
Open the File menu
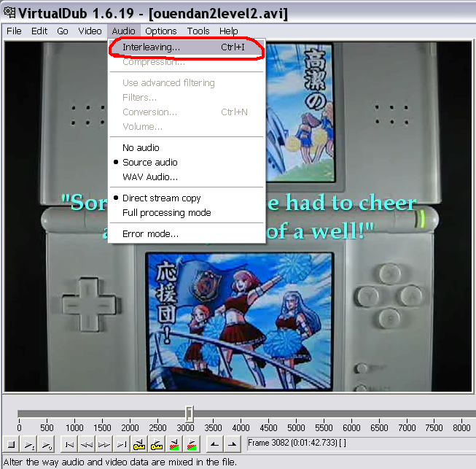click(14, 31)
